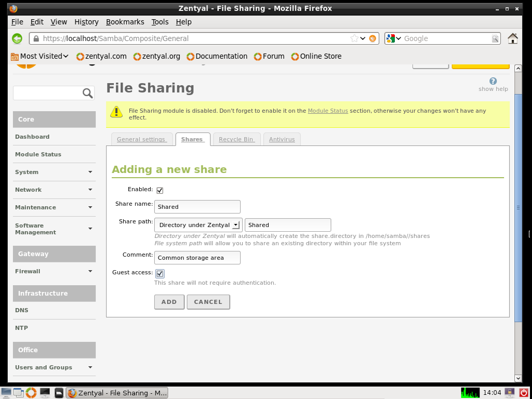Open the History menu
Screen dimensions: 532x399
[87, 22]
